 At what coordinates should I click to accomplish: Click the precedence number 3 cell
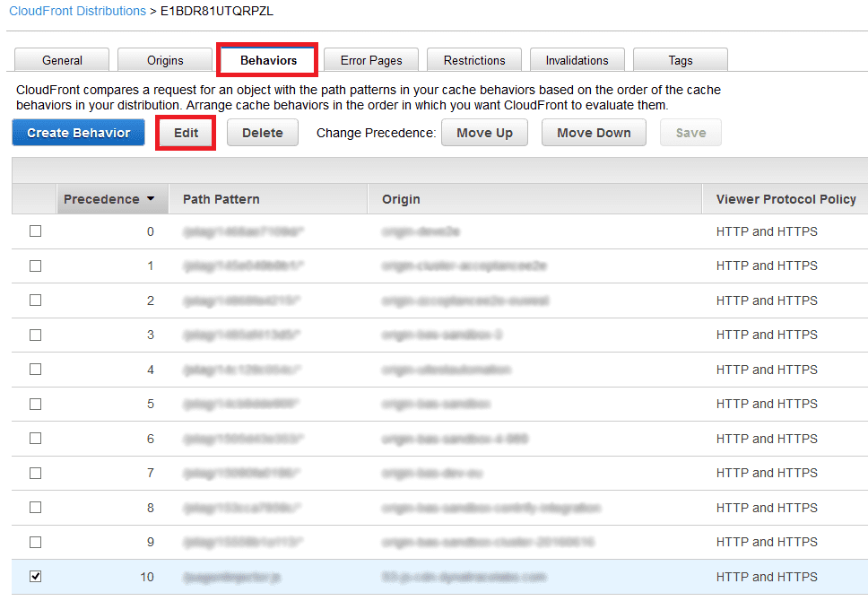pos(150,335)
